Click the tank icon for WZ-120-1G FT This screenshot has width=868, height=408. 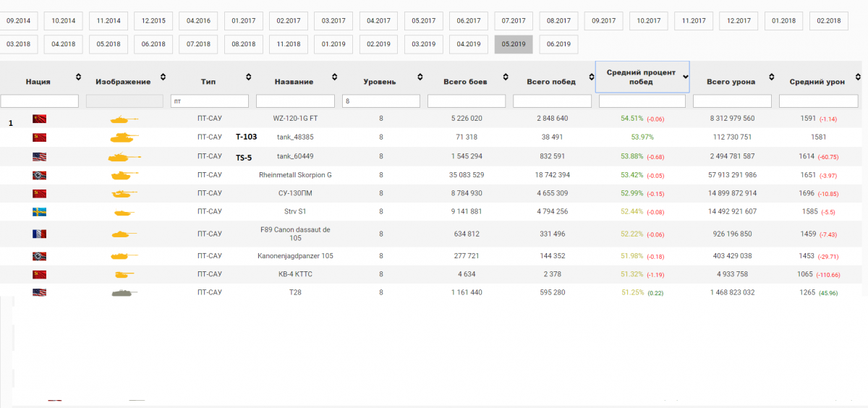[x=122, y=119]
